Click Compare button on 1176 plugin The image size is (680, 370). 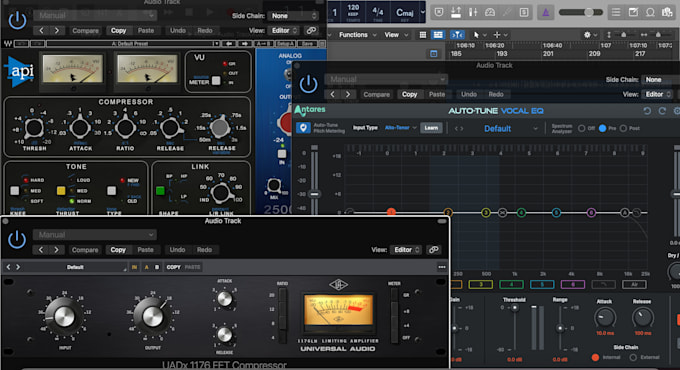tap(85, 250)
